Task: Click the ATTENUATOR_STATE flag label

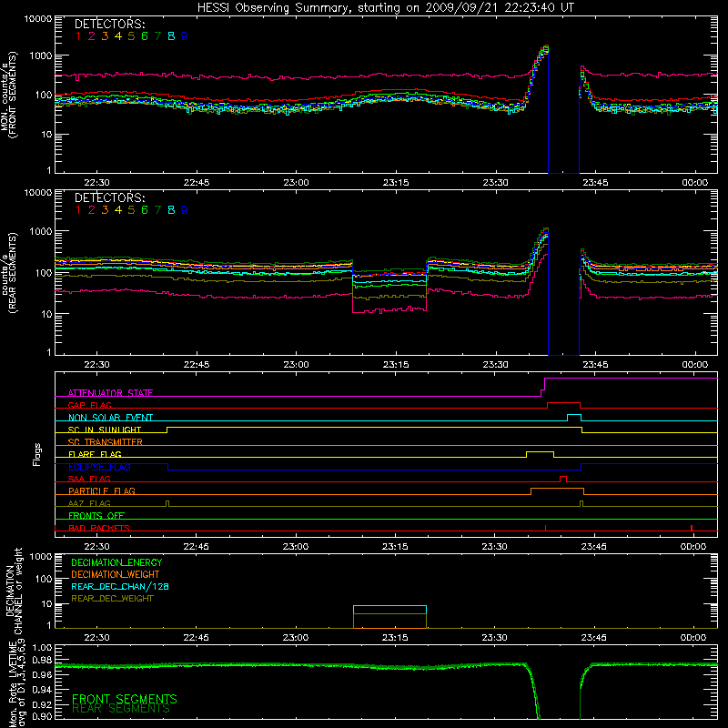Action: point(110,393)
